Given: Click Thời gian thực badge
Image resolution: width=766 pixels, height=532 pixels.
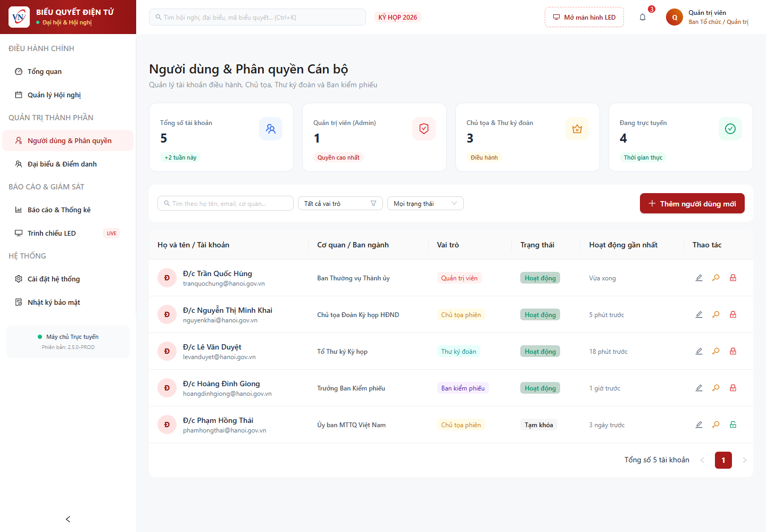Looking at the screenshot, I should coord(643,157).
